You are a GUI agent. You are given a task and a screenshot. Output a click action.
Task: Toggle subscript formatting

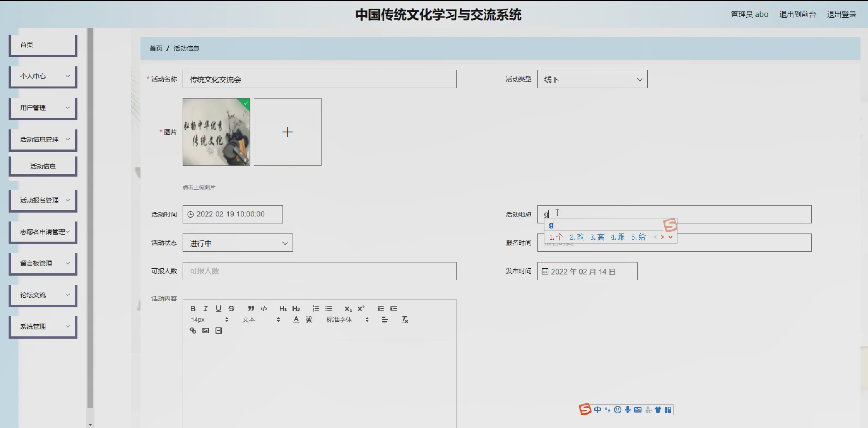click(x=348, y=308)
